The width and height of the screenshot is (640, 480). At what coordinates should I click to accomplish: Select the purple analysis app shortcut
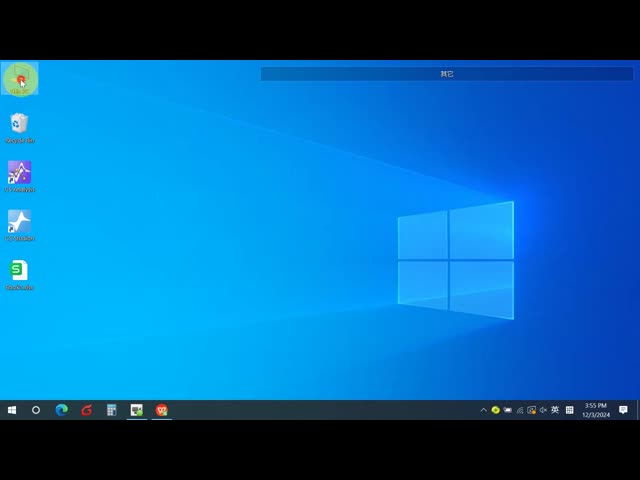click(19, 173)
